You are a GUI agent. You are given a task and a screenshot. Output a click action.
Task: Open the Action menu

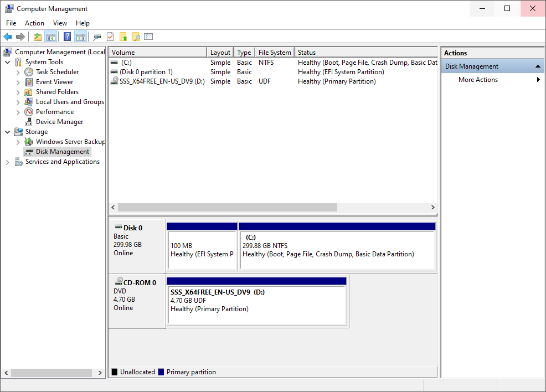pyautogui.click(x=34, y=23)
